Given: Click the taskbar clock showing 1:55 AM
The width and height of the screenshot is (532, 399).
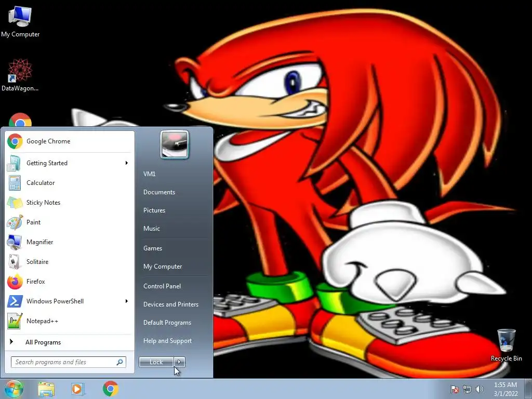Looking at the screenshot, I should tap(506, 389).
